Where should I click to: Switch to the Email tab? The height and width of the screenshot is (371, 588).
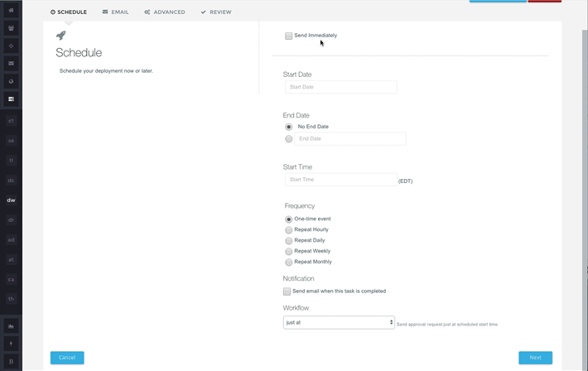116,12
